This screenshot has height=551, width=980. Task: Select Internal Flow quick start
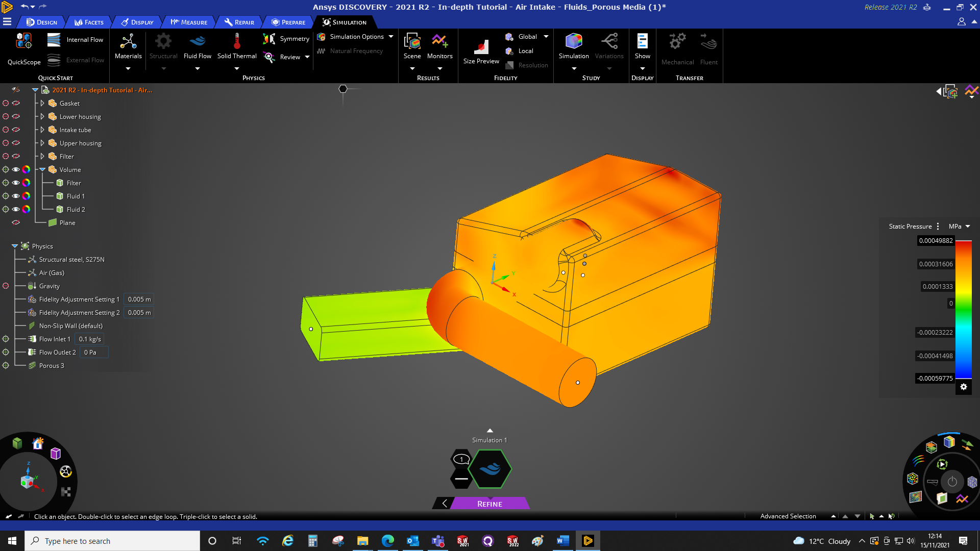tap(75, 40)
